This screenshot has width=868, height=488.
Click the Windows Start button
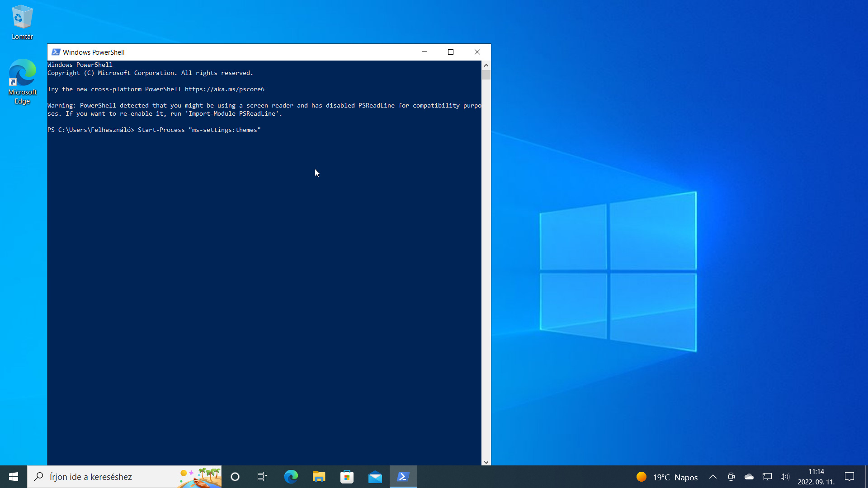tap(14, 477)
